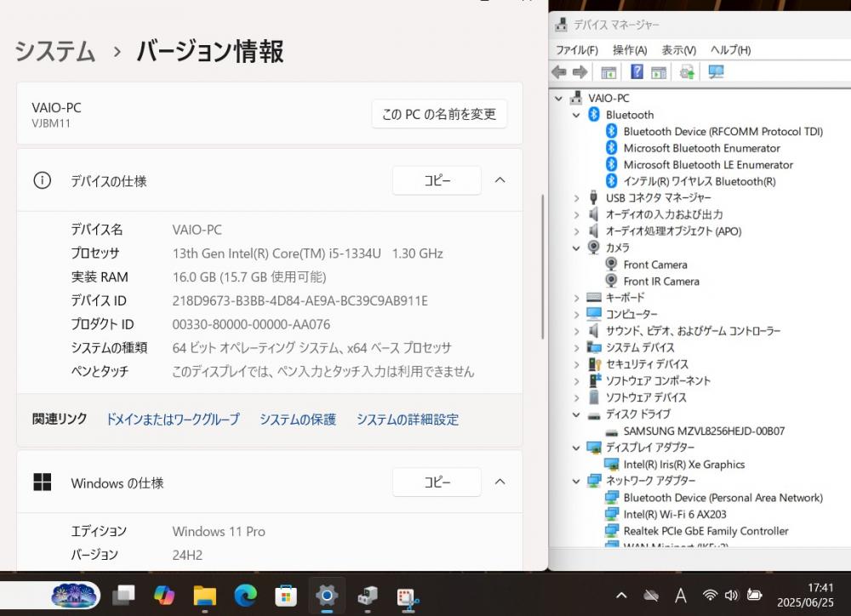Collapse the ネットワーク アダプター category

(576, 481)
